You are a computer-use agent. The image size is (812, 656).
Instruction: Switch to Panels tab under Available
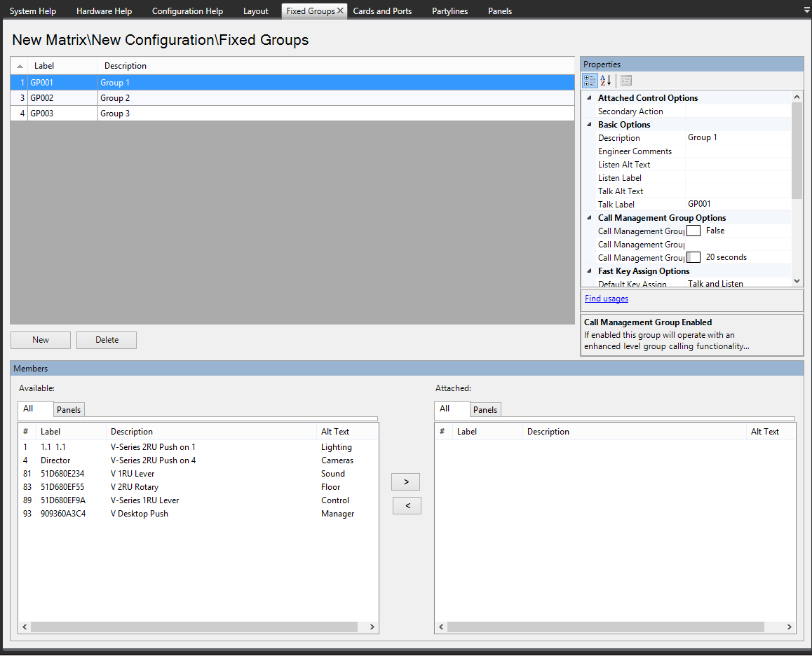[x=69, y=410]
